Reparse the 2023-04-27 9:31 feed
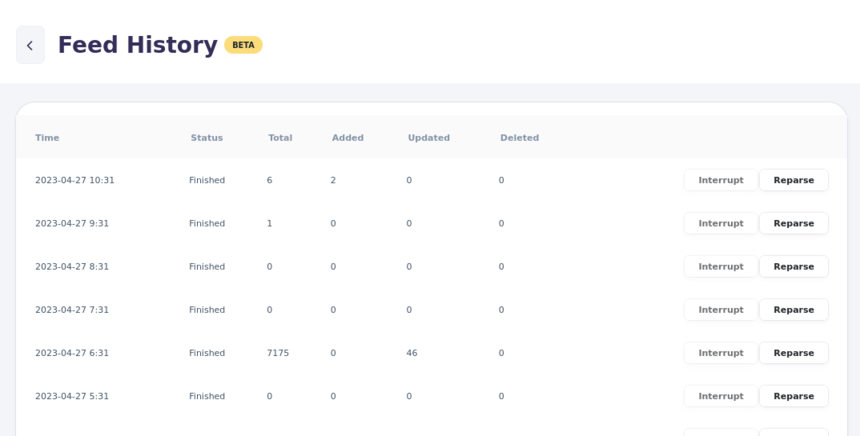The image size is (860, 436). click(793, 223)
